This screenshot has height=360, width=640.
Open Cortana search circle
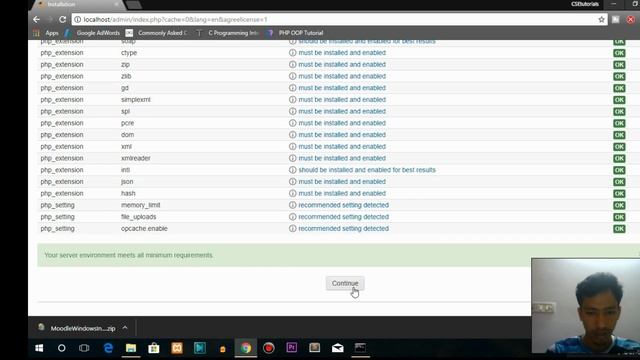click(62, 348)
